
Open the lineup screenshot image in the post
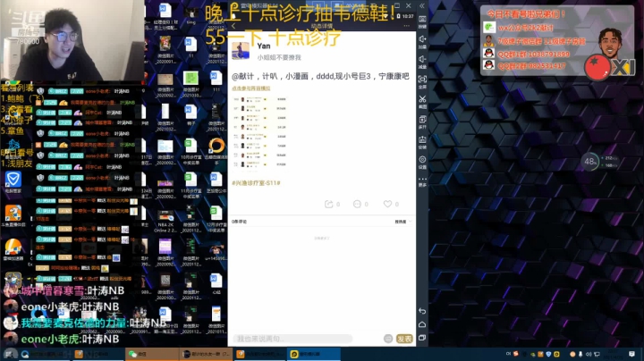(x=259, y=132)
